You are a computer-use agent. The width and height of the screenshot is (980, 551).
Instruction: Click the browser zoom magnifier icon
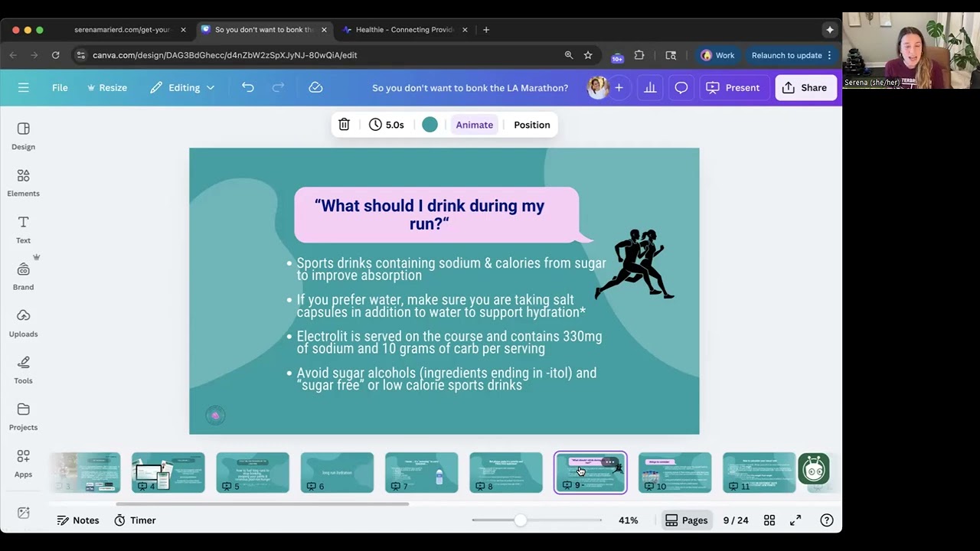tap(569, 55)
